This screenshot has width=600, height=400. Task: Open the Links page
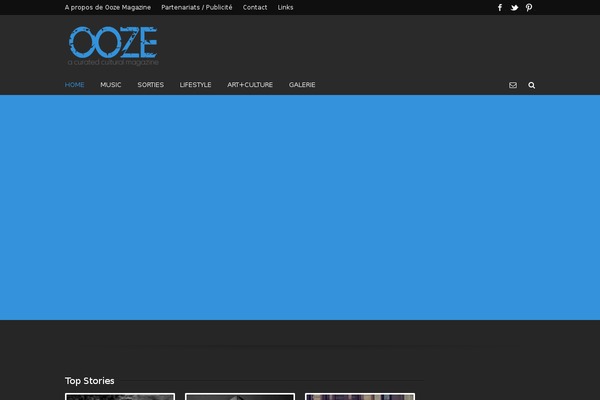(x=285, y=7)
